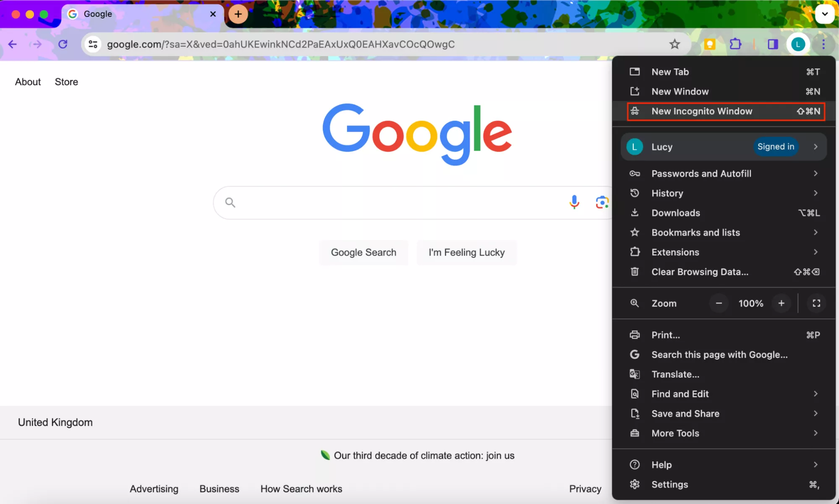The width and height of the screenshot is (839, 504).
Task: Click the I'm Feeling Lucky button
Action: coord(466,252)
